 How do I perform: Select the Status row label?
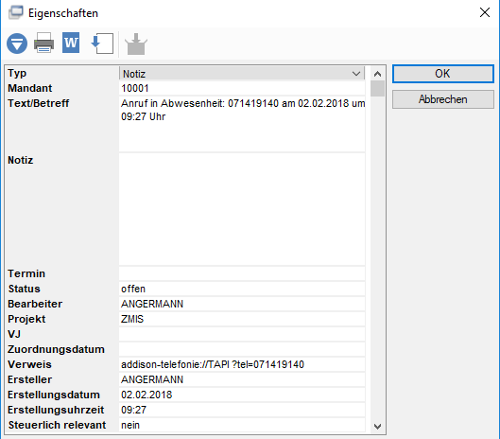pyautogui.click(x=24, y=289)
